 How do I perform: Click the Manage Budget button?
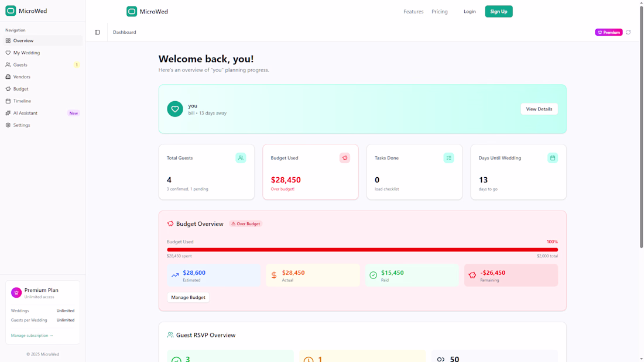(188, 297)
